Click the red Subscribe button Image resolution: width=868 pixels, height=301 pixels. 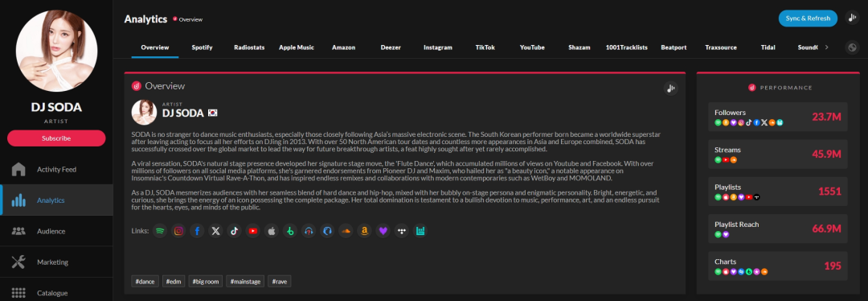click(x=56, y=138)
